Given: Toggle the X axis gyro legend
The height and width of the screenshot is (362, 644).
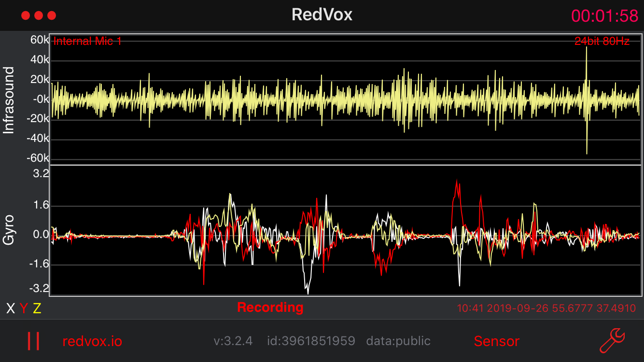Looking at the screenshot, I should (x=10, y=308).
